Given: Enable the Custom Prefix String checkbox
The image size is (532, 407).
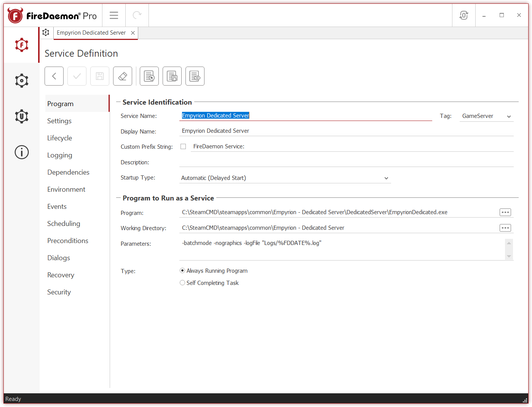Looking at the screenshot, I should point(183,146).
